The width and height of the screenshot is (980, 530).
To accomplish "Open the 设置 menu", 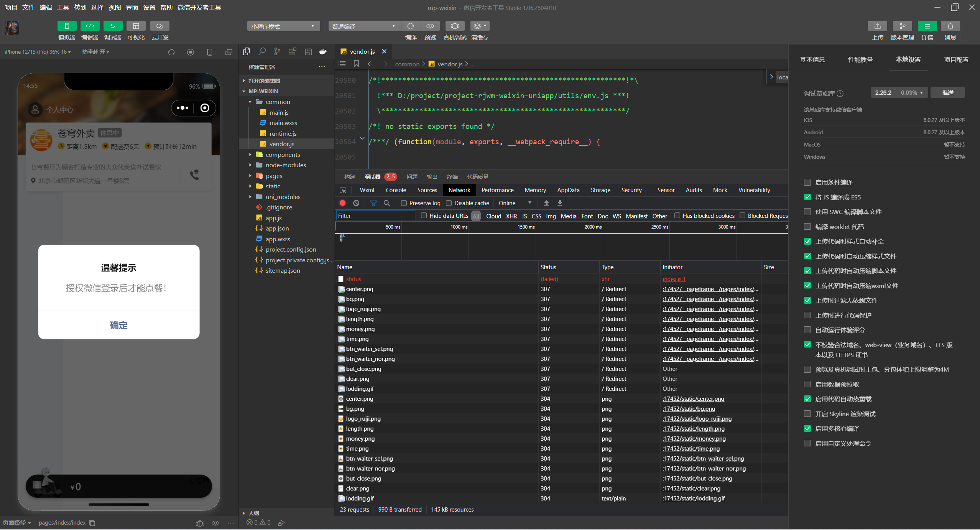I will 149,7.
